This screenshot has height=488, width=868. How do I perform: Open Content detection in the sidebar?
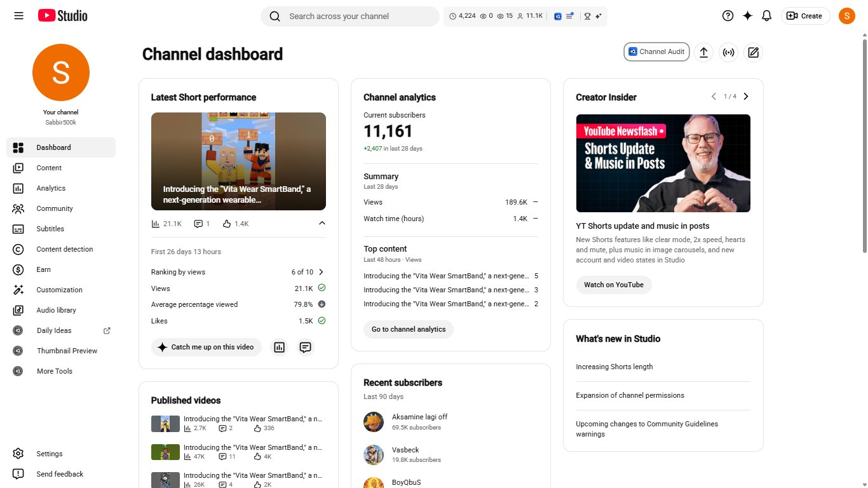pyautogui.click(x=61, y=249)
